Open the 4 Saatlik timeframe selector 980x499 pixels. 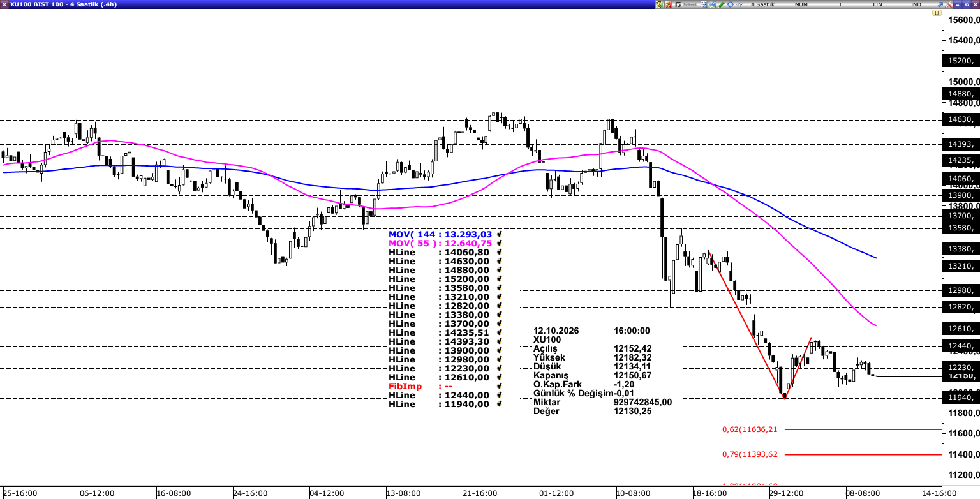[763, 4]
